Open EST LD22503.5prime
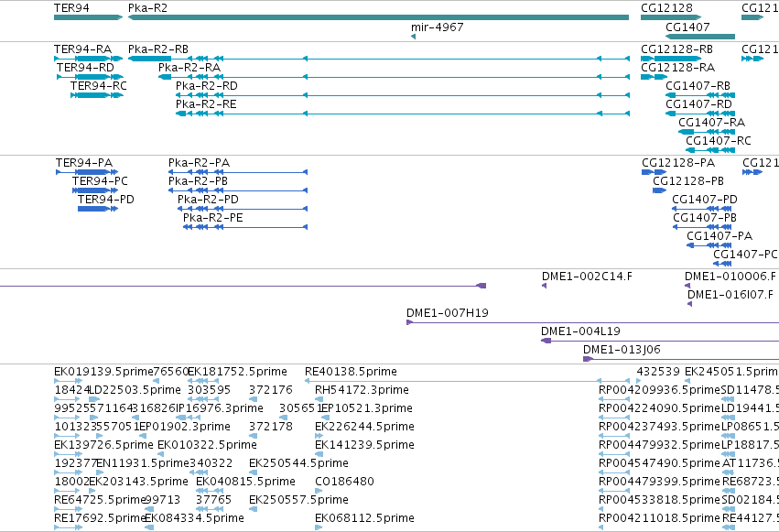779x532 pixels. click(94, 399)
